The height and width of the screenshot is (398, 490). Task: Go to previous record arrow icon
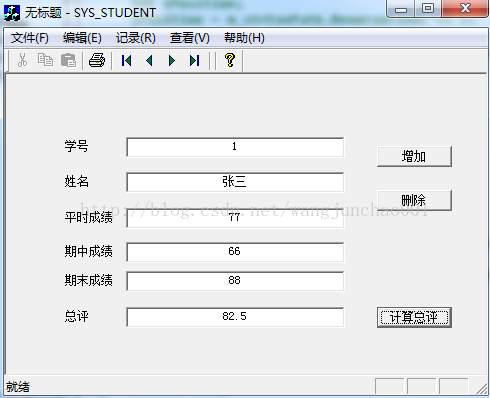[149, 60]
